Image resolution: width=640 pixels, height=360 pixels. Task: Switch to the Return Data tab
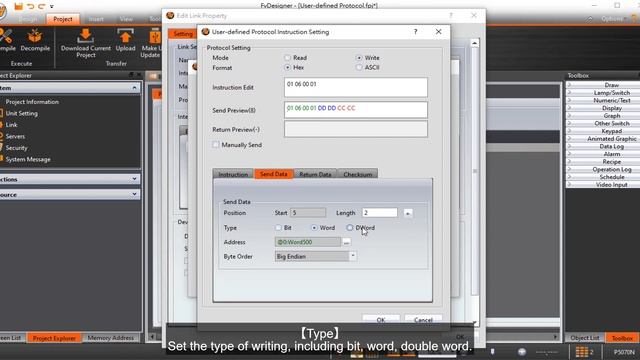coord(315,174)
